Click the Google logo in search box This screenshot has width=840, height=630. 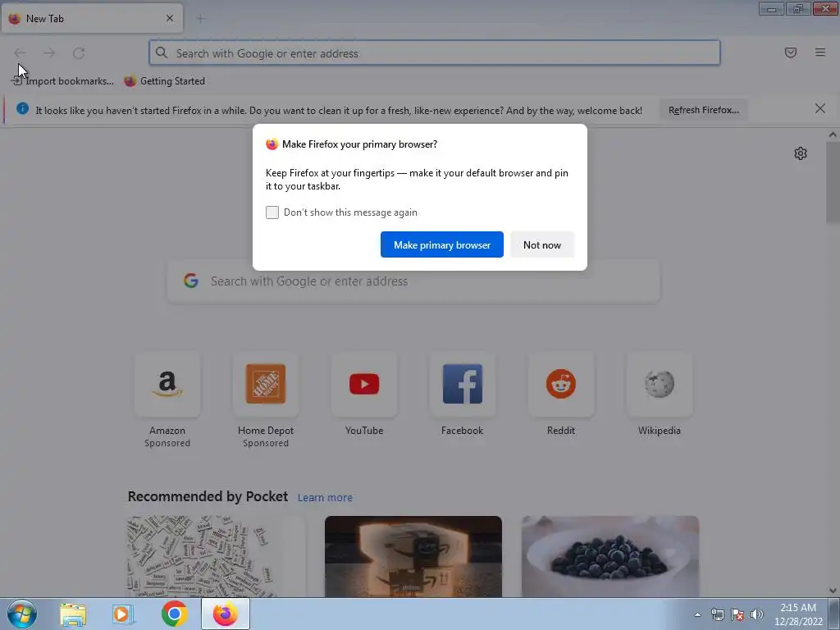(191, 281)
